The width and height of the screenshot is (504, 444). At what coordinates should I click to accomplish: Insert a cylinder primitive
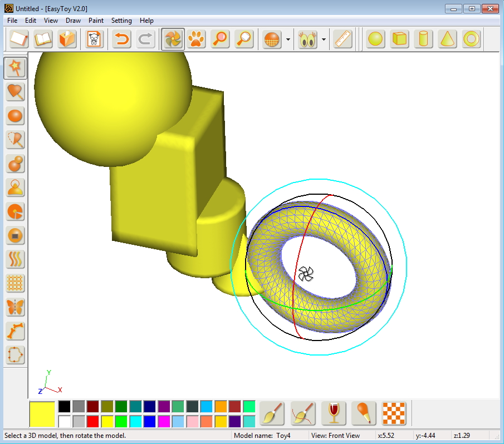423,39
